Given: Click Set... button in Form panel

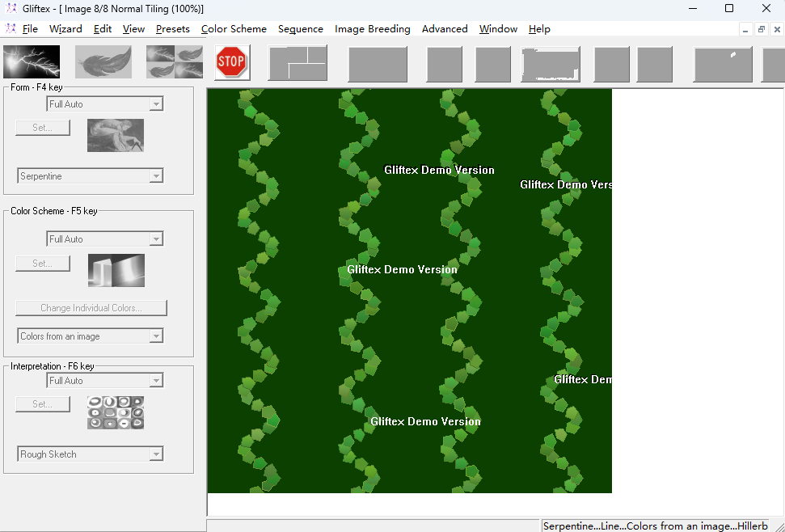Looking at the screenshot, I should click(x=43, y=128).
